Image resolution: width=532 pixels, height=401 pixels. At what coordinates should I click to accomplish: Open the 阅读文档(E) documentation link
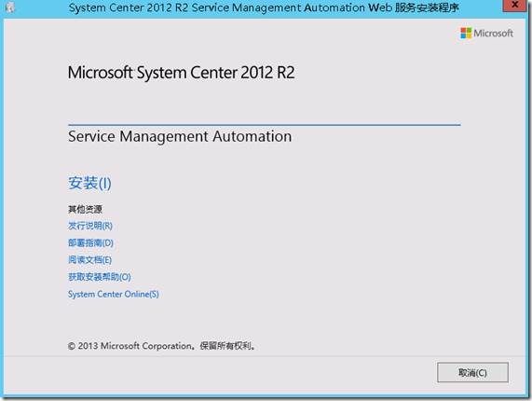click(90, 260)
